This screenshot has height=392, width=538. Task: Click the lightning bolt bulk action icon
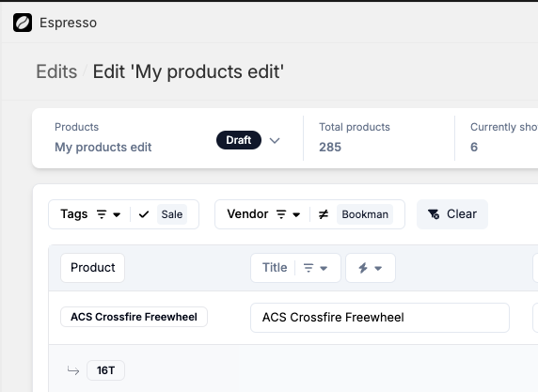point(363,268)
